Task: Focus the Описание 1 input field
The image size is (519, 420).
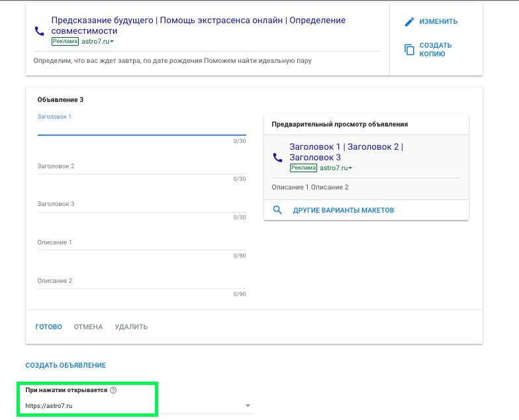Action: click(x=142, y=242)
